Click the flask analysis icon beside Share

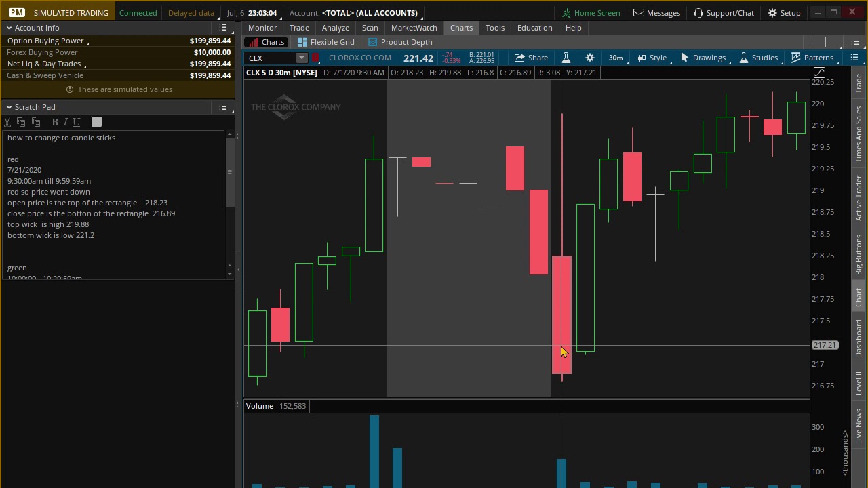[566, 58]
